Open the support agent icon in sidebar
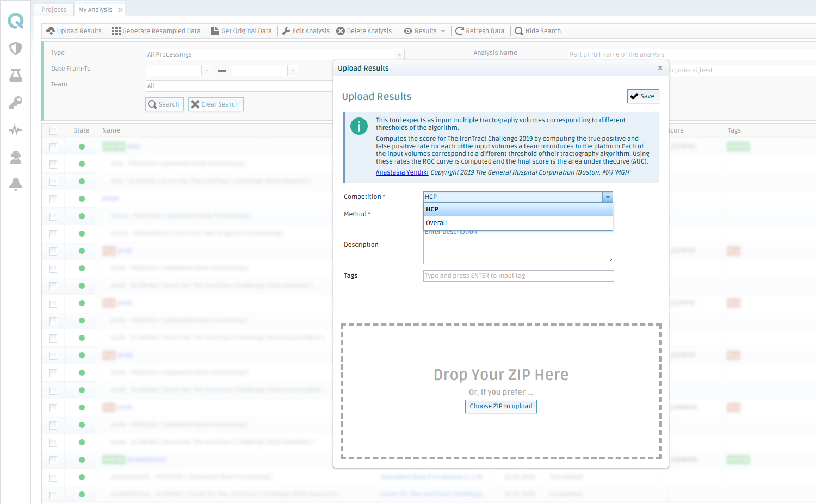 [16, 157]
